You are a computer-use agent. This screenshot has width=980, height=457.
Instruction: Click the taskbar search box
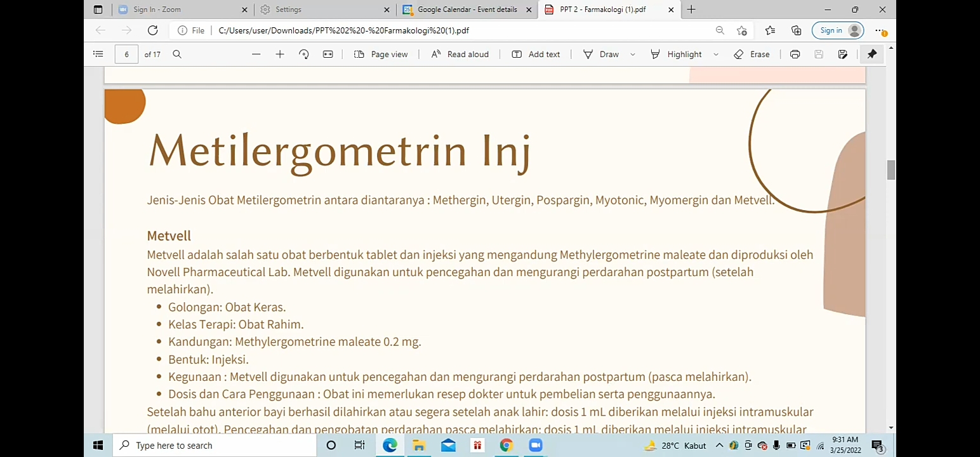pyautogui.click(x=215, y=446)
